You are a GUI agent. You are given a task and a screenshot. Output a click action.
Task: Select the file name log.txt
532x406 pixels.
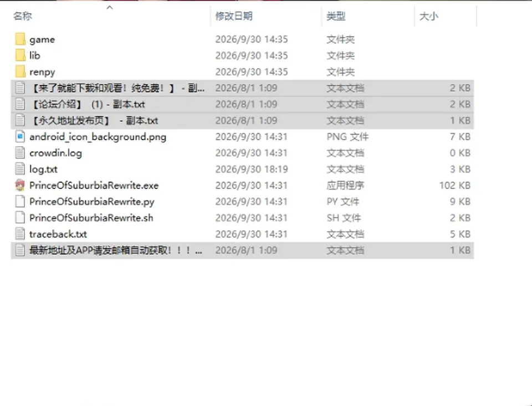click(x=43, y=169)
